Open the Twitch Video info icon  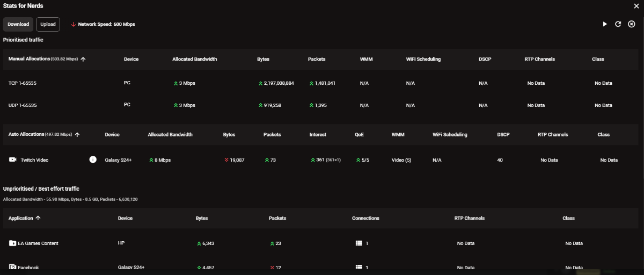point(93,160)
